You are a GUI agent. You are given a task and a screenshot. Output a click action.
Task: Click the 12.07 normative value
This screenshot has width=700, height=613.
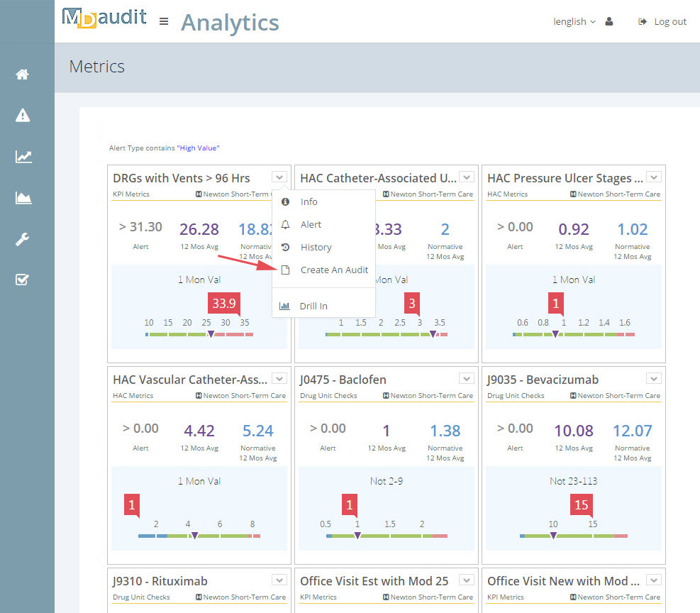pos(632,431)
